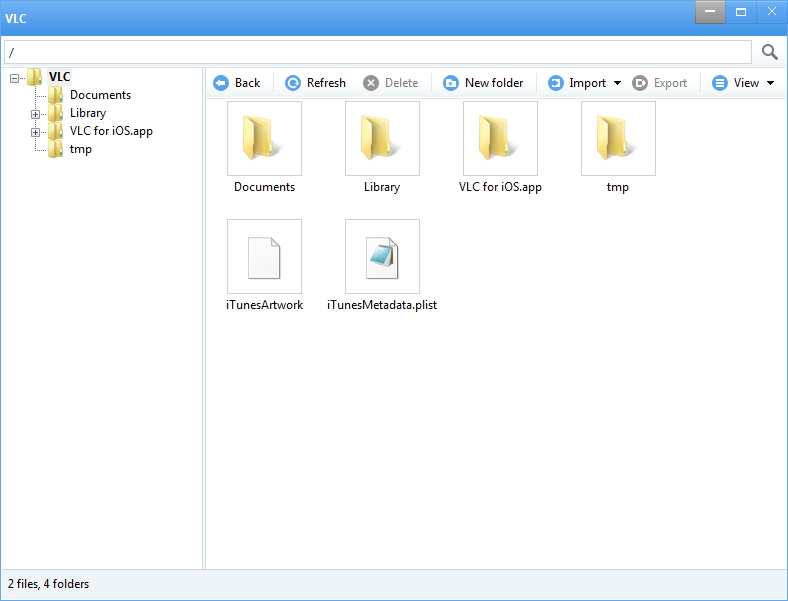Click the path address field
This screenshot has height=601, width=788.
[378, 52]
